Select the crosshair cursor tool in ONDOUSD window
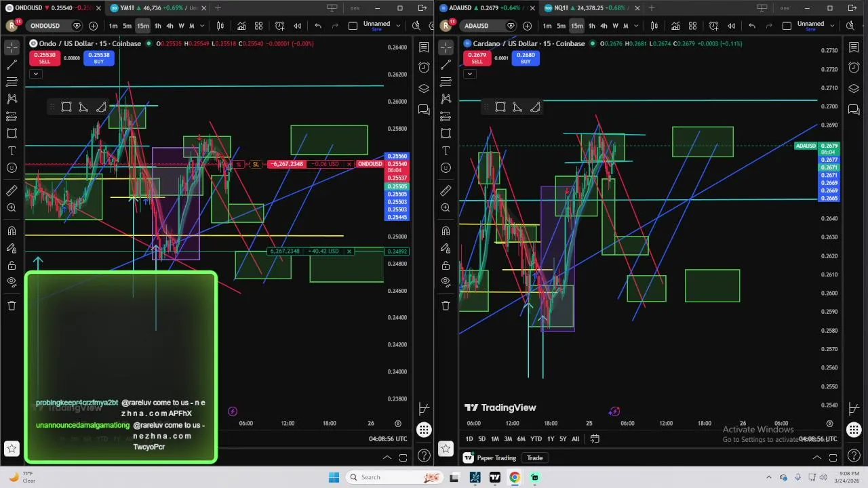The width and height of the screenshot is (868, 488). 12,47
